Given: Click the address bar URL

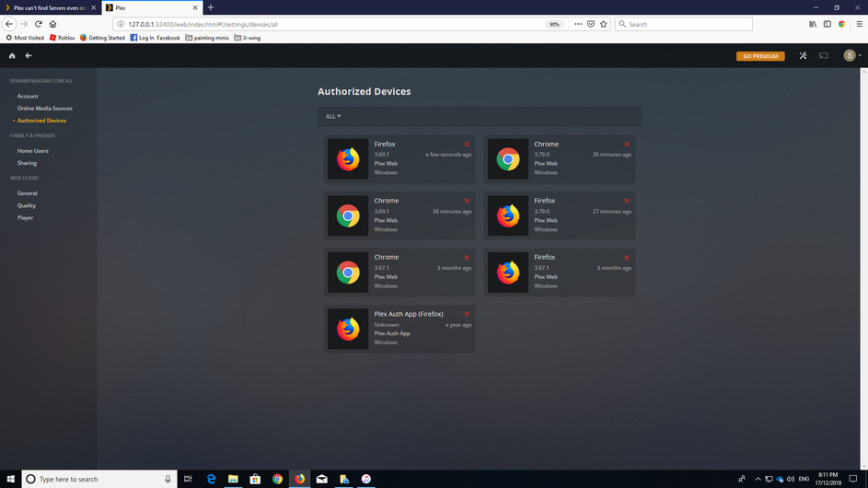Looking at the screenshot, I should [x=203, y=24].
